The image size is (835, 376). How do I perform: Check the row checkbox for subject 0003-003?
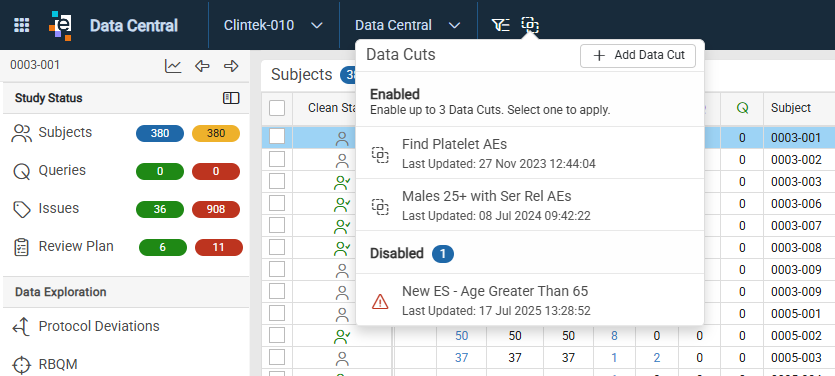277,181
